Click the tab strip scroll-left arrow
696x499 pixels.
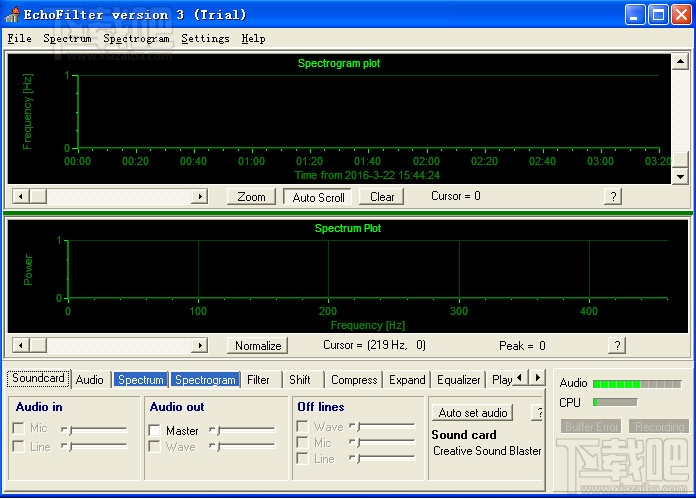click(x=521, y=378)
